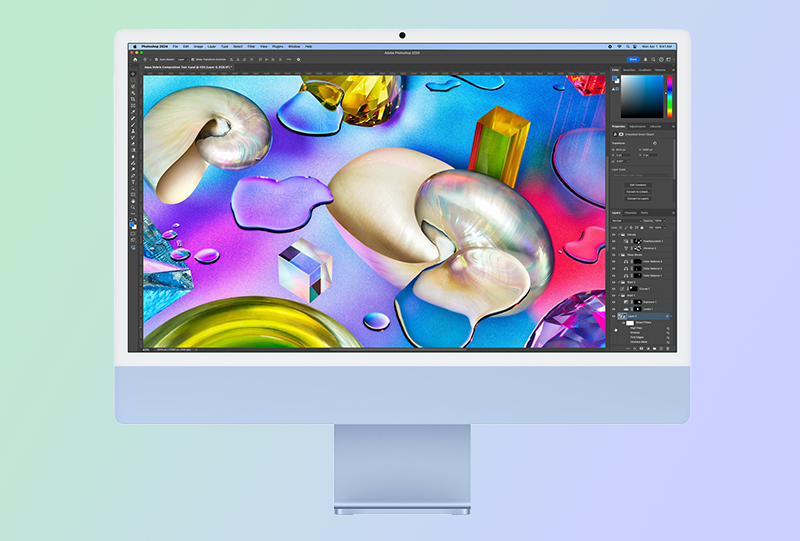Click the foreground color swatch in Color panel

(614, 79)
